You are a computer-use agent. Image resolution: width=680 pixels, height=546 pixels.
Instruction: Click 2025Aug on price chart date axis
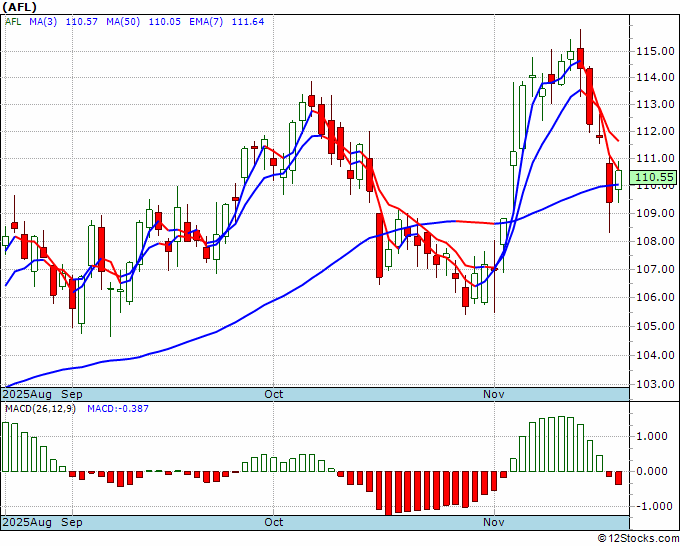click(27, 394)
